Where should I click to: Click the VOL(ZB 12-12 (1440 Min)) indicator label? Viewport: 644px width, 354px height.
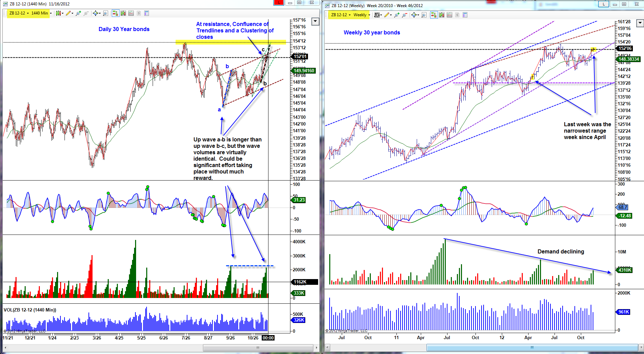(x=30, y=310)
